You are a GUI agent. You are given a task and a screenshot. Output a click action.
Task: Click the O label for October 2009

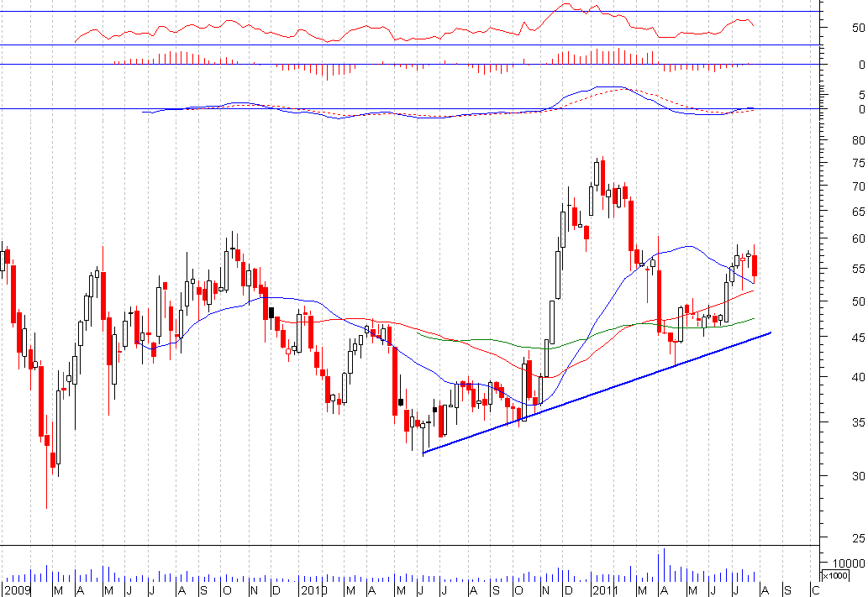point(227,590)
